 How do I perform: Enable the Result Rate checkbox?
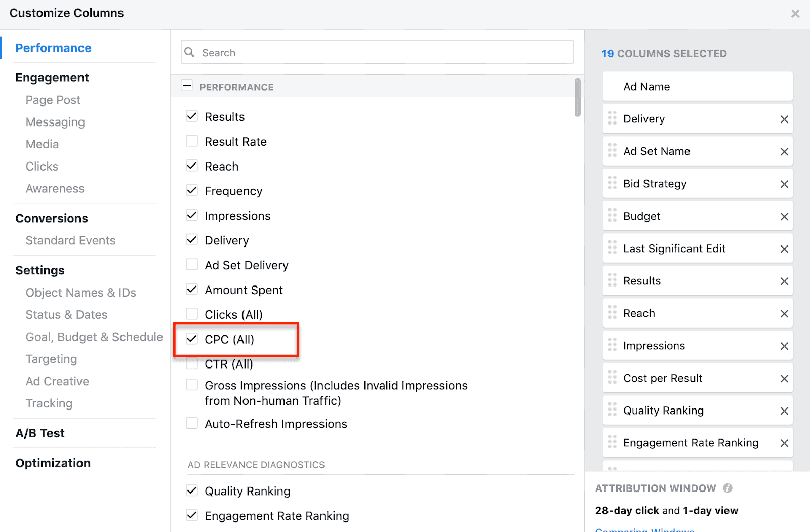(192, 141)
